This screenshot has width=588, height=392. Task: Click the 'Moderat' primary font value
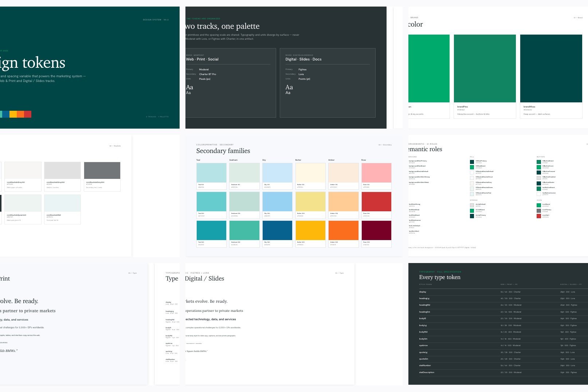tap(204, 70)
